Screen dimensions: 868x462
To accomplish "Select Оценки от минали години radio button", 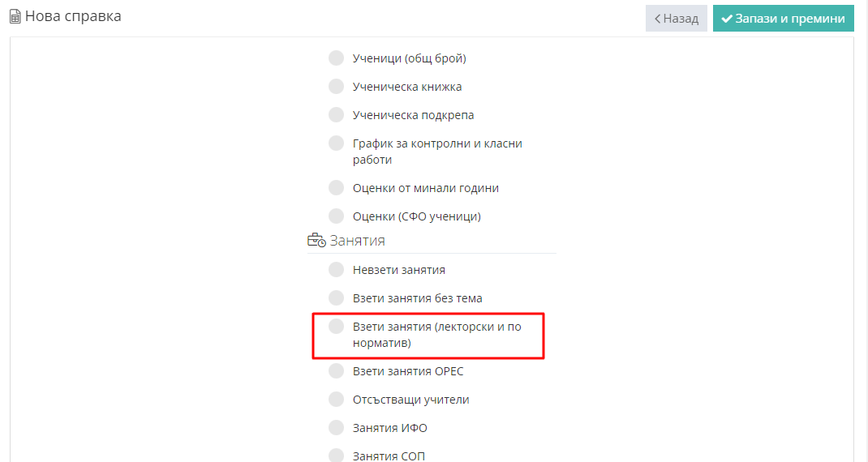I will coord(336,188).
